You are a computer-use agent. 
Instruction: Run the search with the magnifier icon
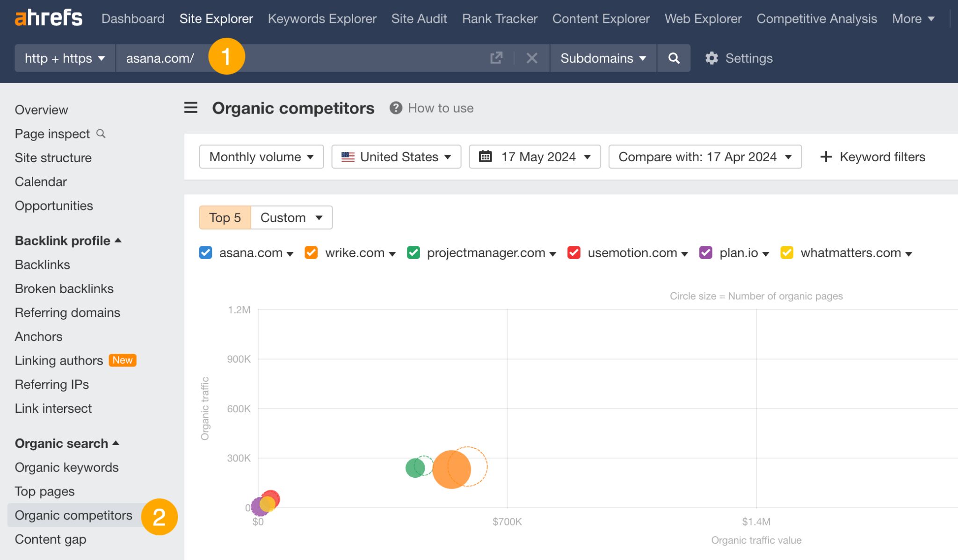[x=674, y=58]
